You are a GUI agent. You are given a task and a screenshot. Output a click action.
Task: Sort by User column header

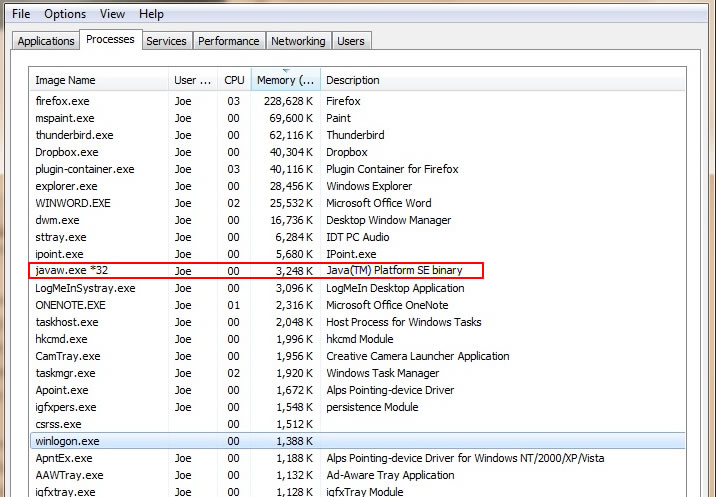click(x=193, y=80)
